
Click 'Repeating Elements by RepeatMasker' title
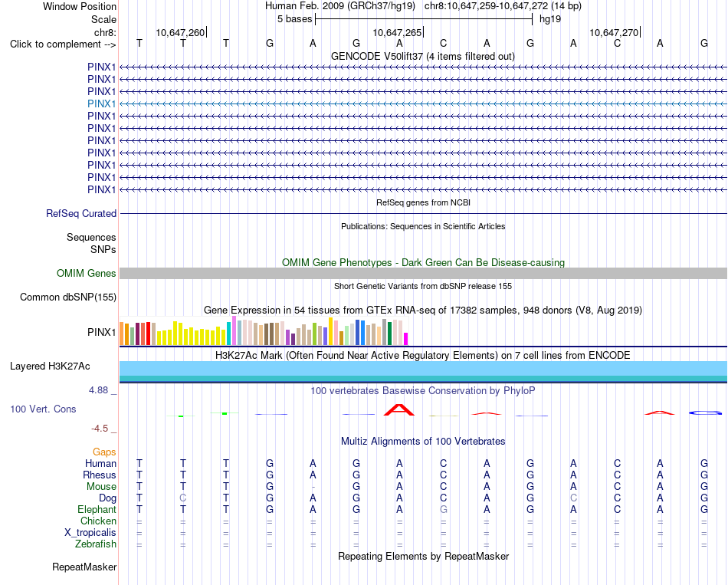coord(423,556)
